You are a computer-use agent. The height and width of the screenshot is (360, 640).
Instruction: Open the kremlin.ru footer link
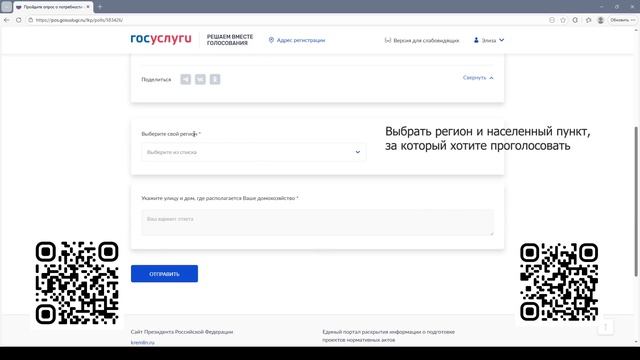coord(142,342)
